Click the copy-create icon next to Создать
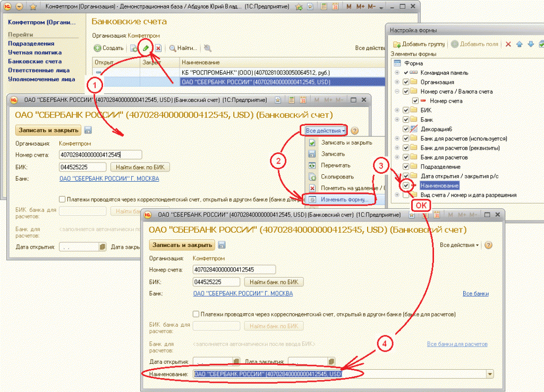Screen dimensions: 544x392 click(134, 48)
